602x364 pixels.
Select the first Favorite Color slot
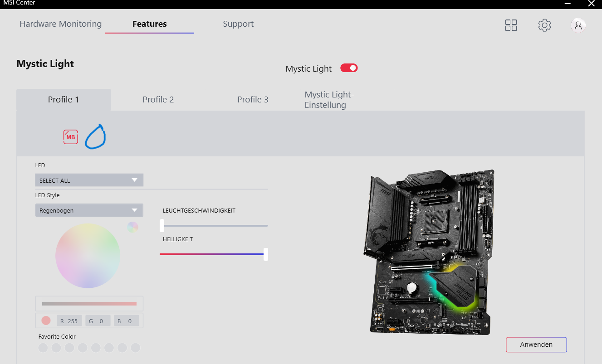click(43, 348)
